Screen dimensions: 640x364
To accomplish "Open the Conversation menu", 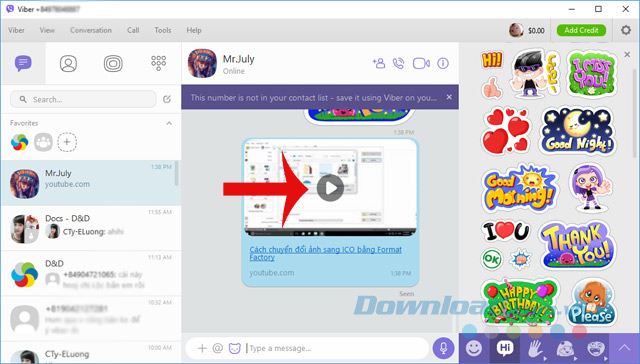I will pos(91,30).
